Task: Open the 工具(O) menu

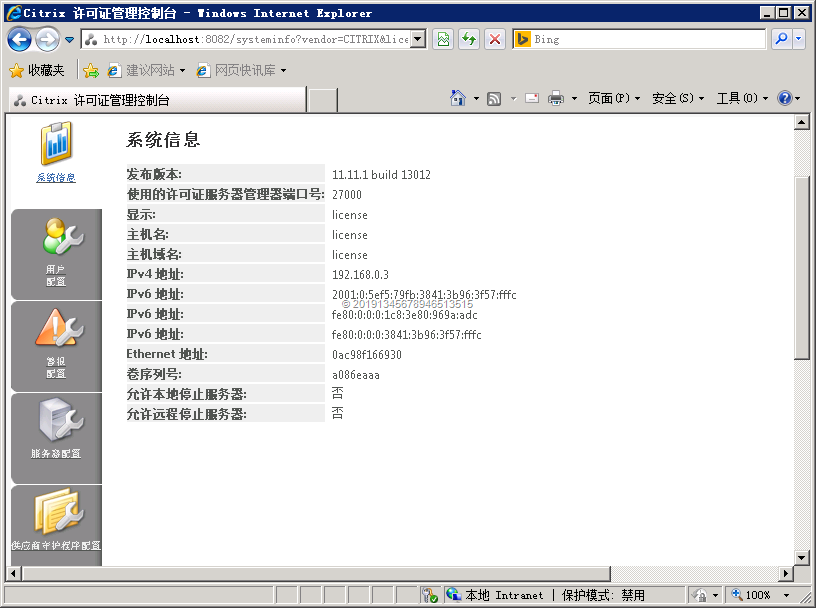Action: coord(741,98)
